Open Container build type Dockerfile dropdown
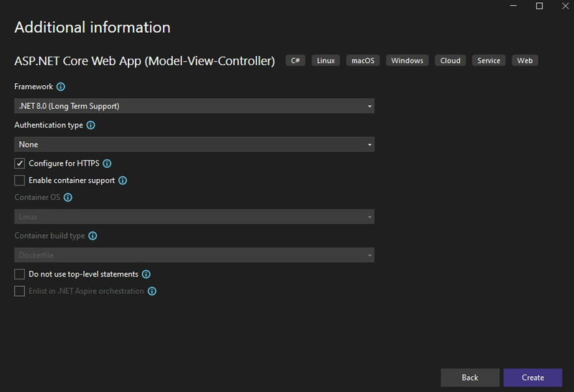574x392 pixels. [194, 255]
